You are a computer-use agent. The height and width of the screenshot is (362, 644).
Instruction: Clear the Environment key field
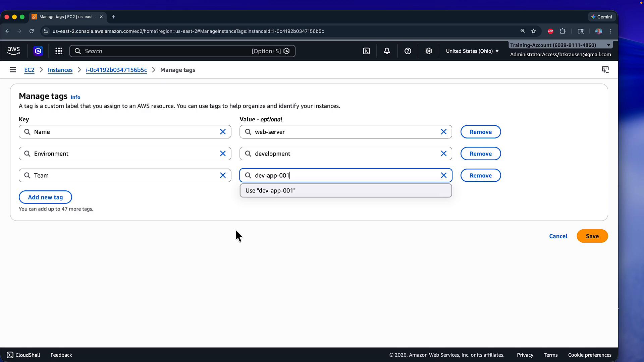(x=223, y=154)
